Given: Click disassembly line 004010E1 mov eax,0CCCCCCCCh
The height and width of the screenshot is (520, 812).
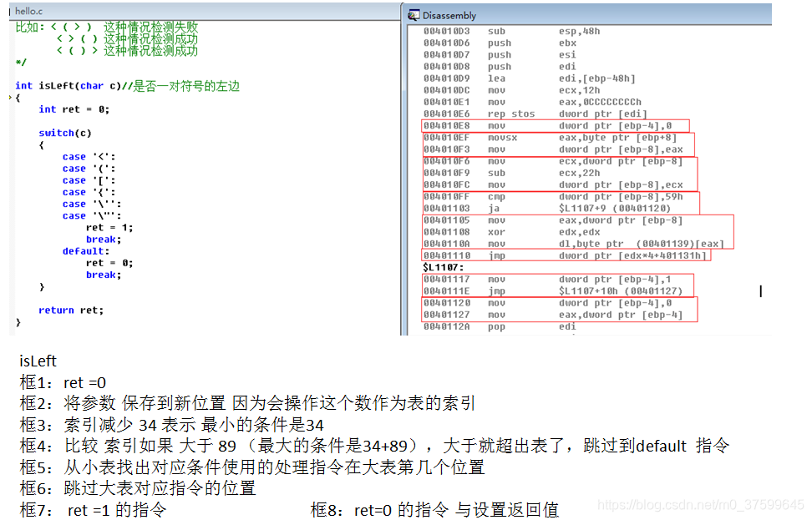Looking at the screenshot, I should click(x=532, y=103).
